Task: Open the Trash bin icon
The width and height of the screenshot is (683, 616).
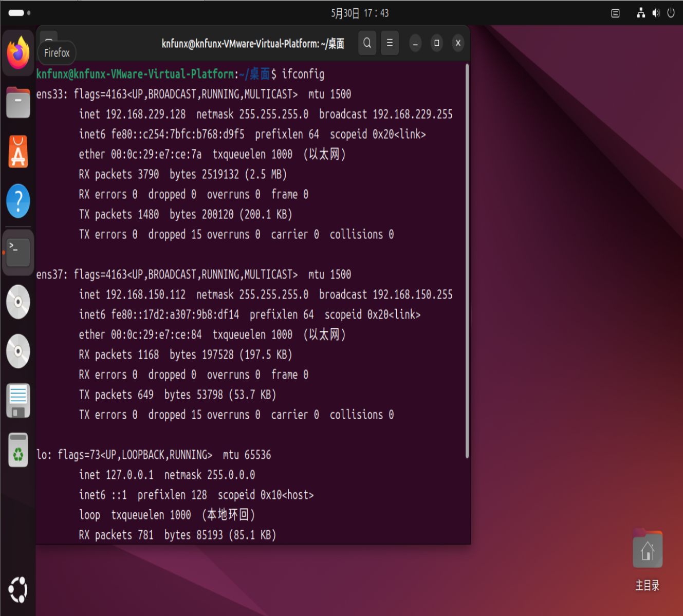Action: point(18,450)
